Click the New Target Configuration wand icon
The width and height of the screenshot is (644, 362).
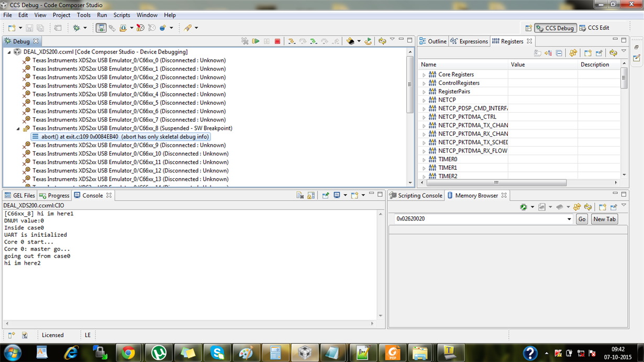pos(187,28)
